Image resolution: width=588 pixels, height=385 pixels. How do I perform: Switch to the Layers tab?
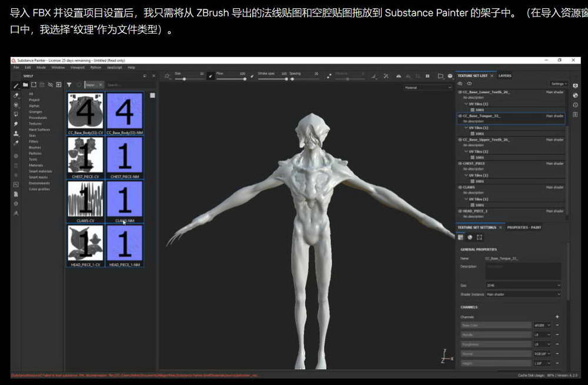(x=505, y=76)
